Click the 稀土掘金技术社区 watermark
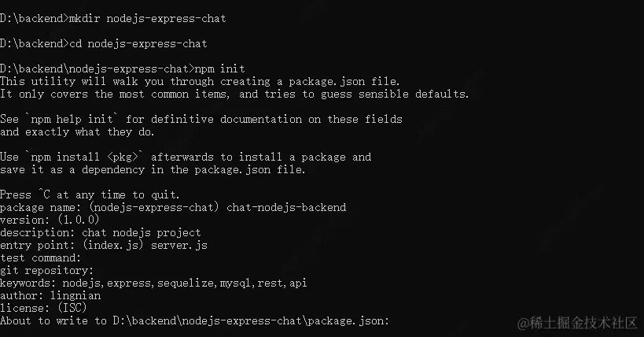The height and width of the screenshot is (337, 644). pyautogui.click(x=577, y=323)
